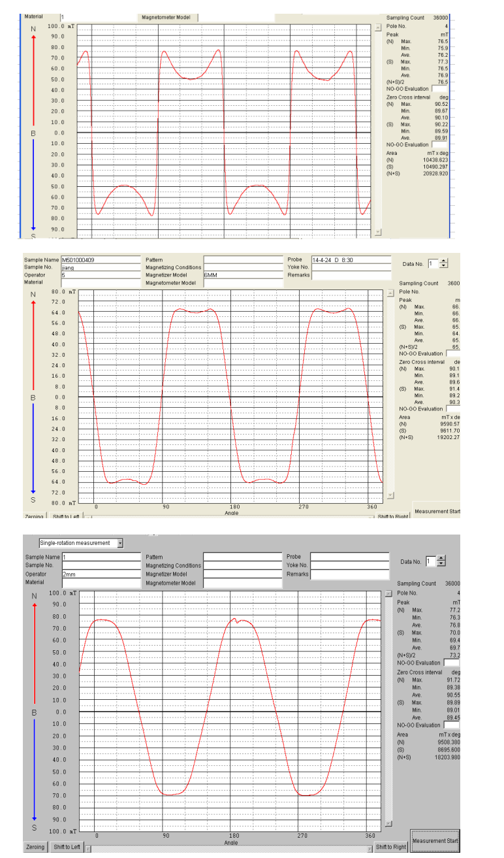This screenshot has width=504, height=858.
Task: Click Angle axis label in bottom screenshot
Action: (x=231, y=843)
